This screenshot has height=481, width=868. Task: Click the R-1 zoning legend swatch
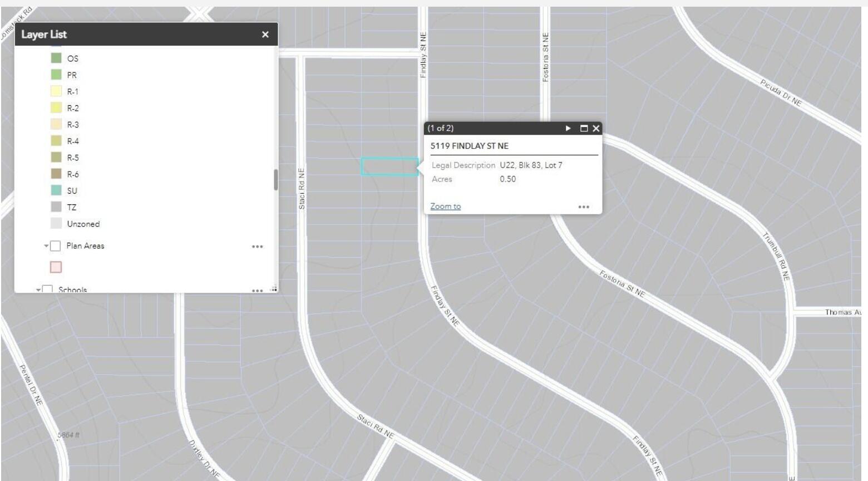tap(56, 91)
